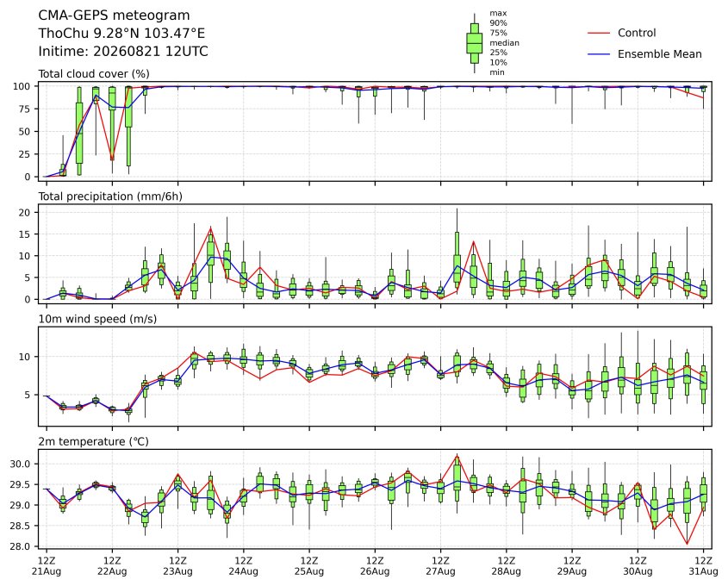Image resolution: width=728 pixels, height=586 pixels.
Task: Click the red Control cloud cover dip at 12Z 22Aug
Action: tap(112, 159)
